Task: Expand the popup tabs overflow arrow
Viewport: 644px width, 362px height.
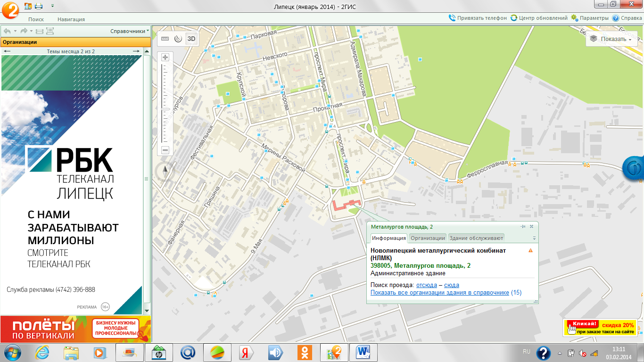Action: click(534, 239)
